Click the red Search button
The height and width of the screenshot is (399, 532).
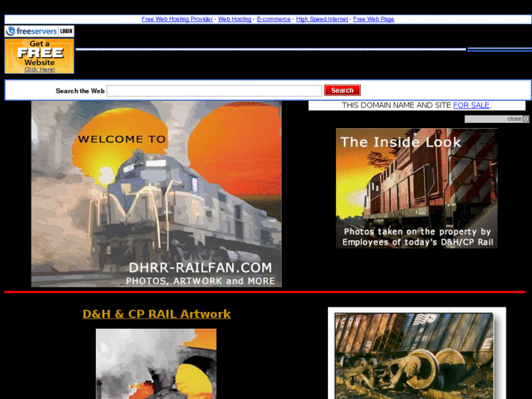pos(342,90)
